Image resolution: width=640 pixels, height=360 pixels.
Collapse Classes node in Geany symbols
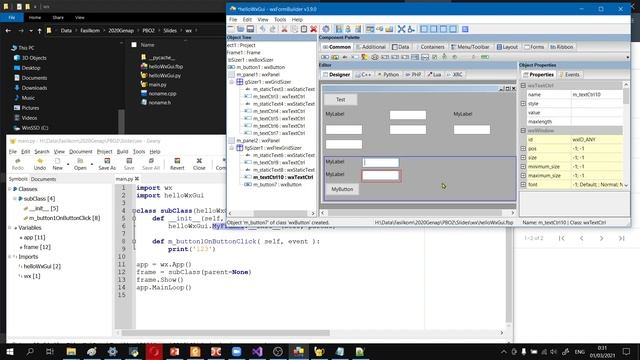pyautogui.click(x=10, y=189)
